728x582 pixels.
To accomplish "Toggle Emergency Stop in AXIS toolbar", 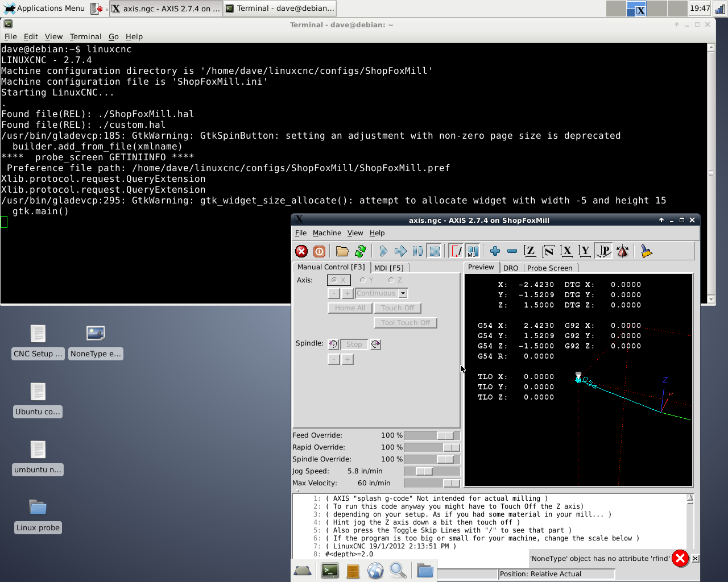I will 301,251.
